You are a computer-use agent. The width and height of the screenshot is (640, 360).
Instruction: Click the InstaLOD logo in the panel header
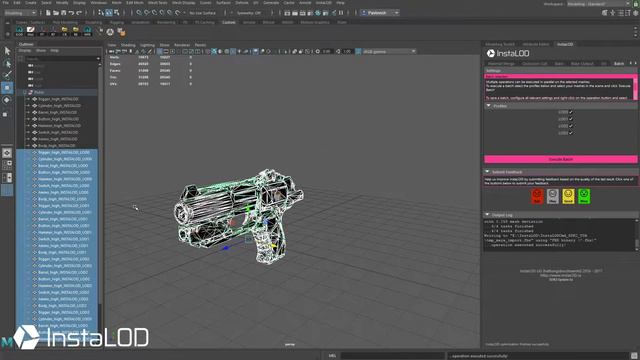coord(508,53)
